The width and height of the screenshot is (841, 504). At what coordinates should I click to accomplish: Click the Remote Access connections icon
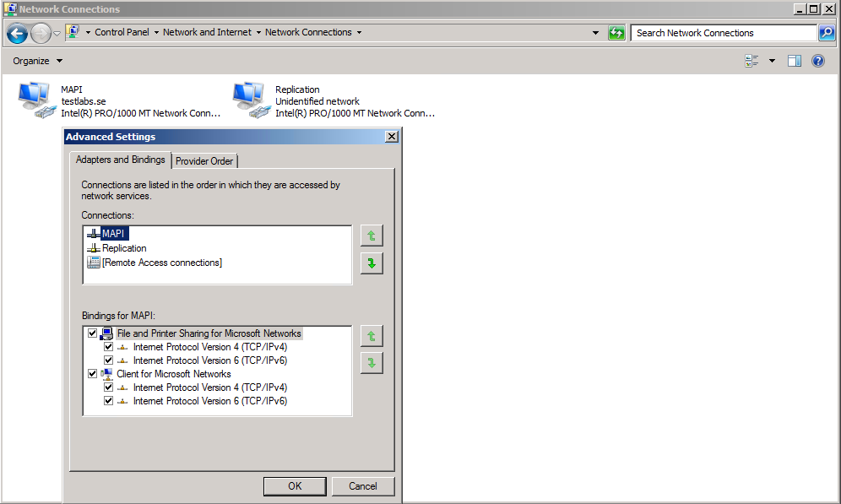tap(94, 263)
